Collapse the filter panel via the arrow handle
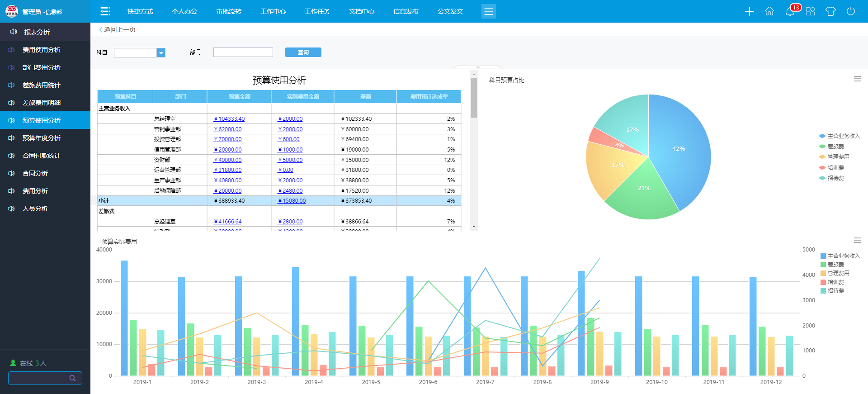 477,67
